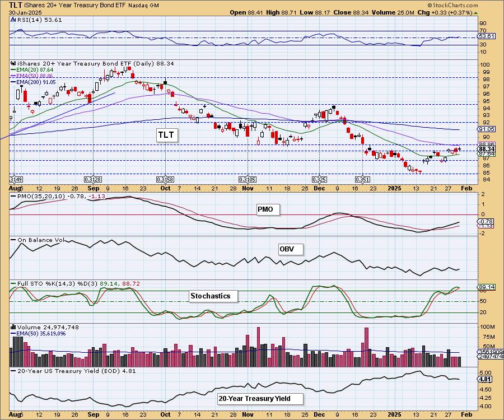Click the RSI(14) 53.61 legend label

coord(39,20)
